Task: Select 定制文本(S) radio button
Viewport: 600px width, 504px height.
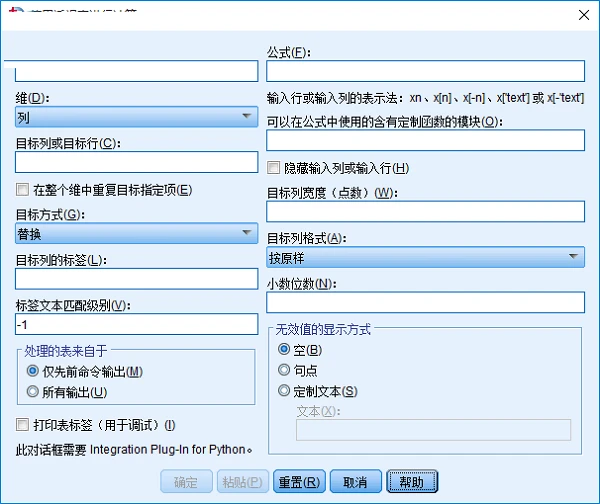Action: (x=284, y=391)
